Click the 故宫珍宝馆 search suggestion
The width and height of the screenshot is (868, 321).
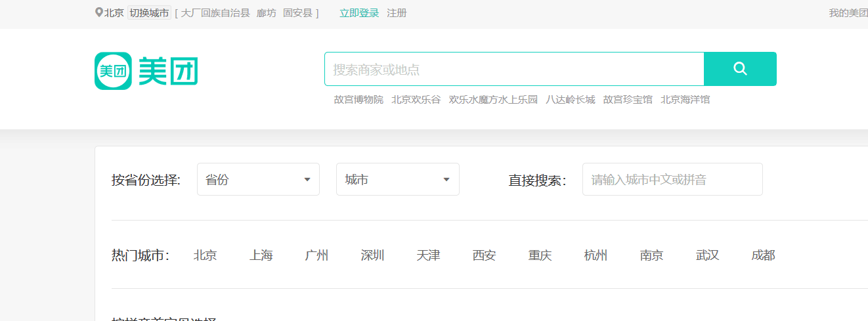(x=628, y=100)
